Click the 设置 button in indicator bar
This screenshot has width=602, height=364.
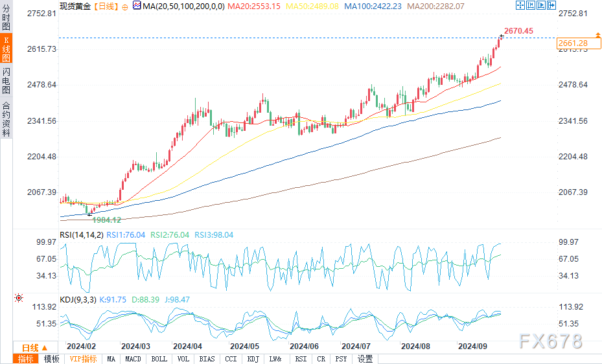[365, 359]
